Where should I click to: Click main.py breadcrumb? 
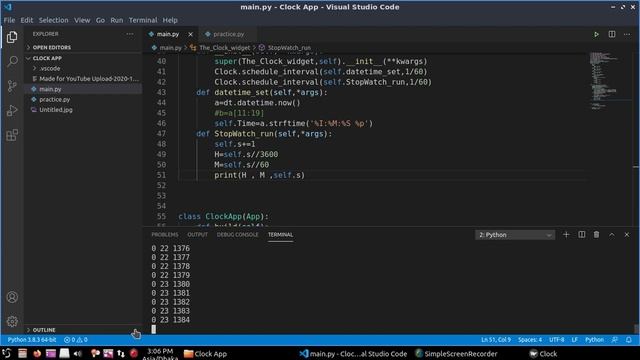(x=170, y=48)
